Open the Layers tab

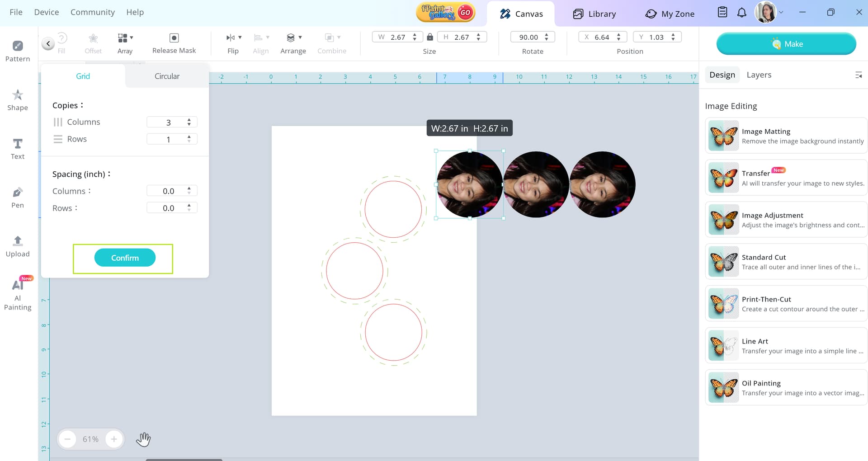pos(759,75)
